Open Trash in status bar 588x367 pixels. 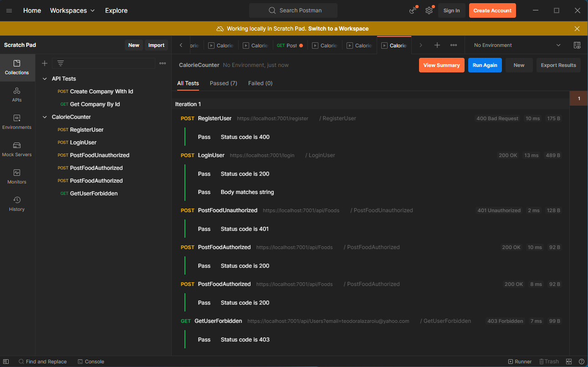click(x=549, y=362)
